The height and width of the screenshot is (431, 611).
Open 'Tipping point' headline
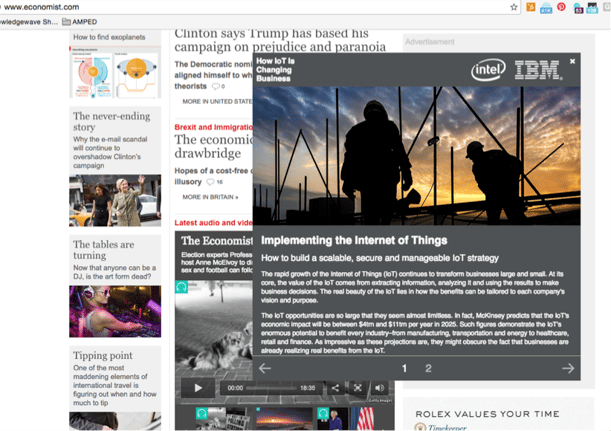[x=103, y=355]
